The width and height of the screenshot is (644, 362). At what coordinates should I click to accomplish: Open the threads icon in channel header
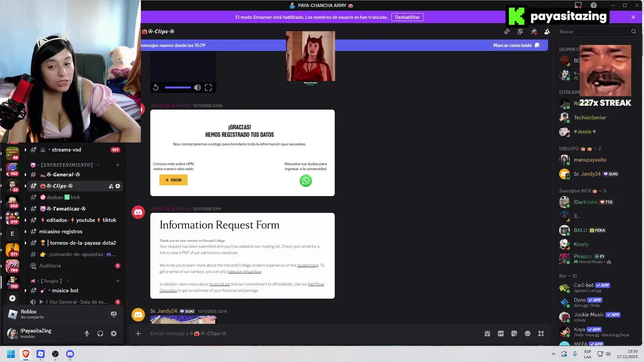point(507,31)
